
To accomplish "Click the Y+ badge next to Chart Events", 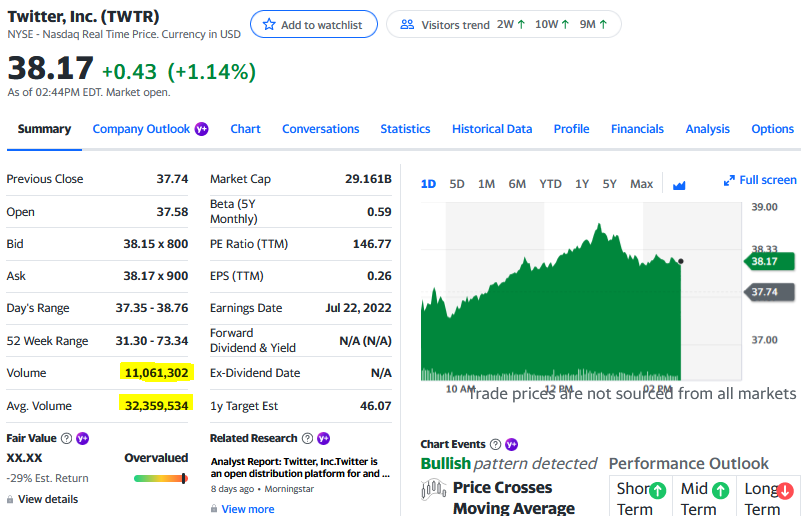I will point(511,444).
